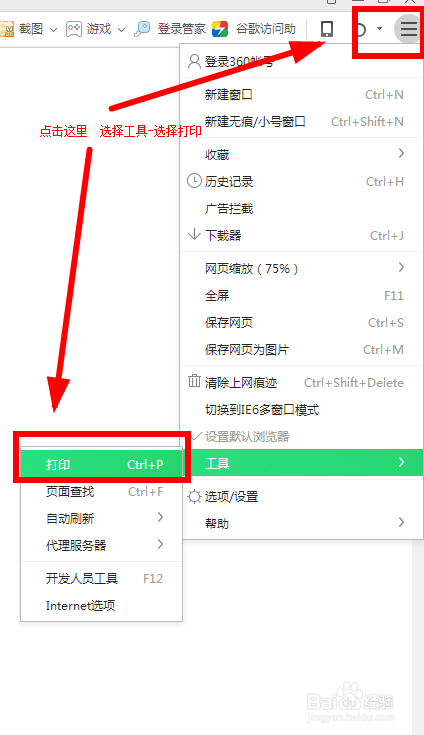Viewport: 424px width, 735px height.
Task: Click the 截图 screenshot toolbar icon
Action: click(7, 29)
